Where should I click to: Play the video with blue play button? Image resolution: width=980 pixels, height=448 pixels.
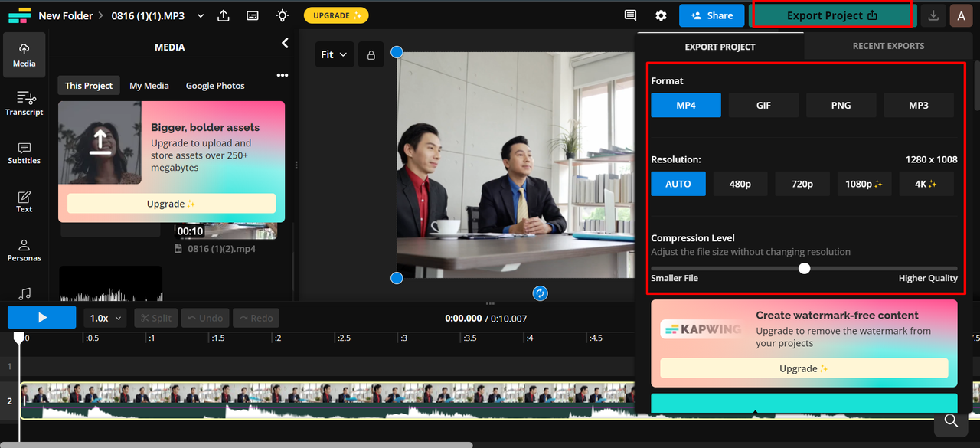42,317
